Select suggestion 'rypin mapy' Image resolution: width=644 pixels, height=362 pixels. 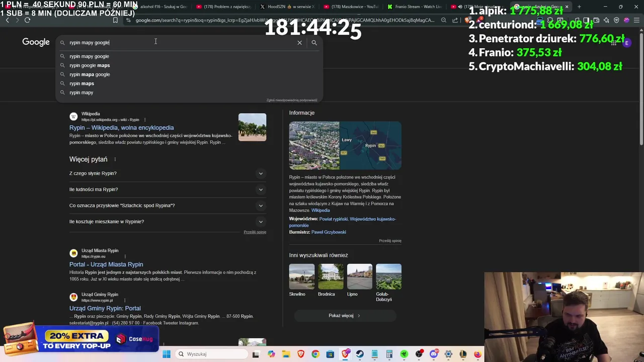[x=189, y=93]
